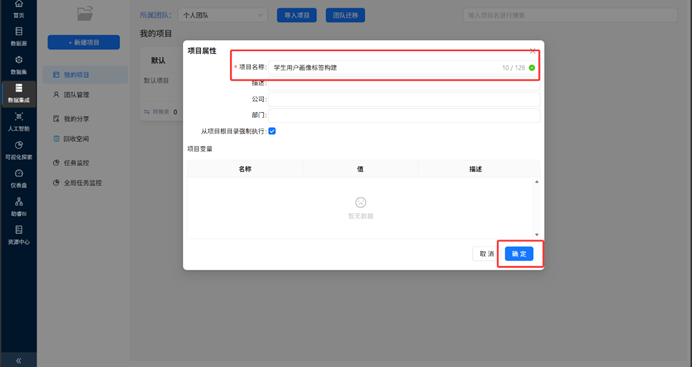The image size is (692, 367).
Task: Select 数据集成 in the left sidebar
Action: pos(19,94)
